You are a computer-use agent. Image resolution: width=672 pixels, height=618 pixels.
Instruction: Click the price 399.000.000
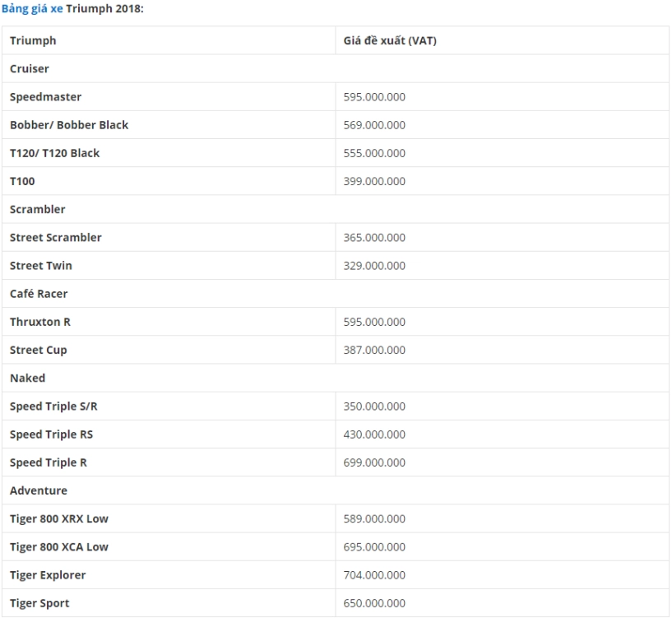[x=374, y=181]
